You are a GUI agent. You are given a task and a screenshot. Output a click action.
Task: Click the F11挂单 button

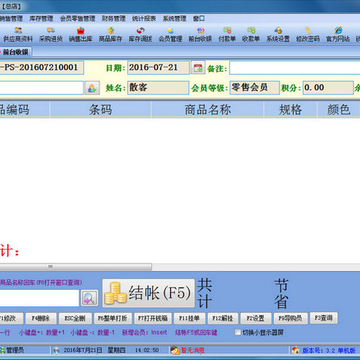tap(189, 318)
